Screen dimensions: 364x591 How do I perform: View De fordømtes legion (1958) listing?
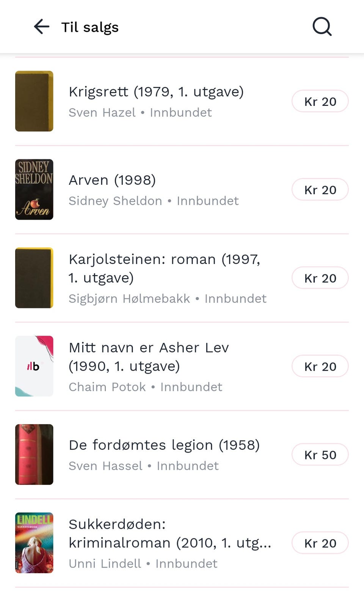pyautogui.click(x=164, y=445)
